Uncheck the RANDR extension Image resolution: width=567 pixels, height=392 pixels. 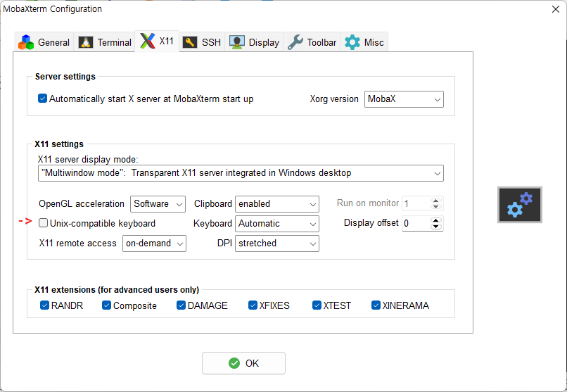pyautogui.click(x=44, y=305)
